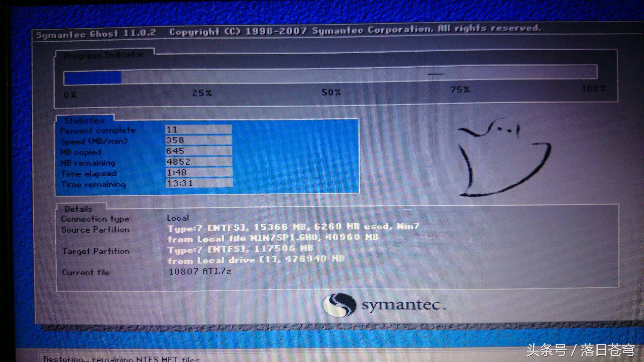Select the Statistics panel tab
Image resolution: width=644 pixels, height=362 pixels.
point(85,120)
